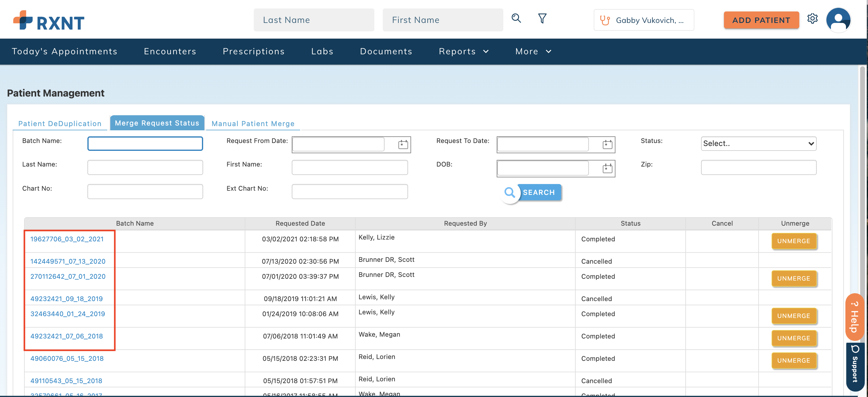Switch to Manual Patient Merge tab
The height and width of the screenshot is (397, 868).
pos(253,123)
